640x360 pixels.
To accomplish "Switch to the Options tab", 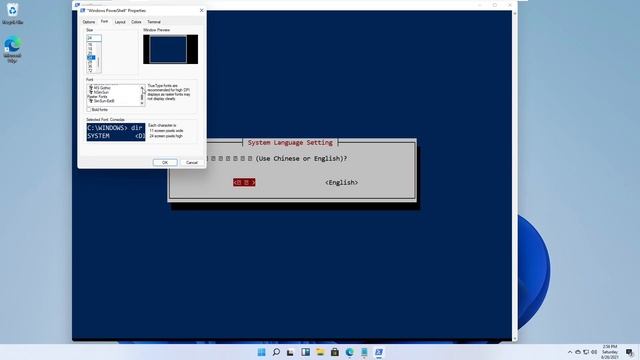I will pos(89,22).
